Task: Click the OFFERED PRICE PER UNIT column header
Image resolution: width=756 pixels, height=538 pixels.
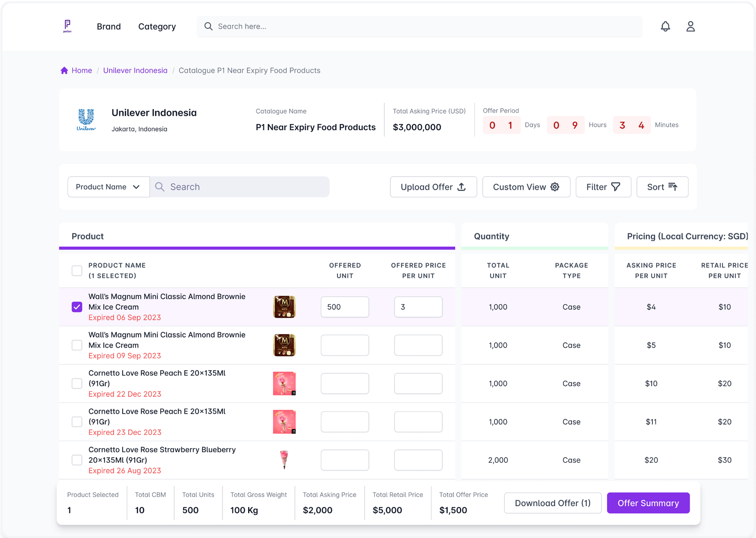Action: point(418,271)
